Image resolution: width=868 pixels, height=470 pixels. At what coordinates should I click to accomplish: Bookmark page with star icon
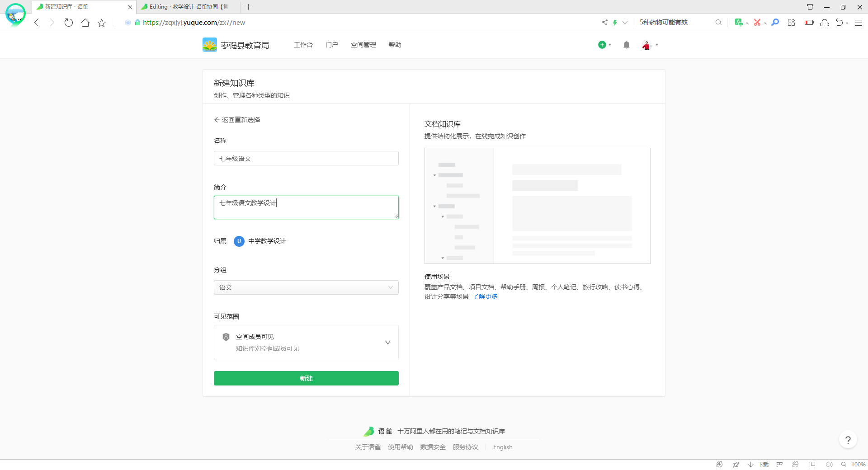pos(102,23)
